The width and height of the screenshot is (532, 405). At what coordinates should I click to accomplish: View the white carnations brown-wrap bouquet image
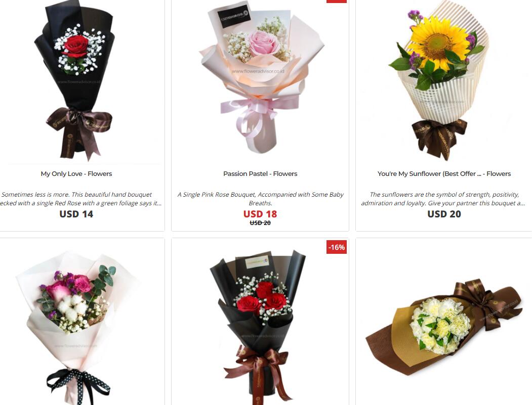coord(444,327)
